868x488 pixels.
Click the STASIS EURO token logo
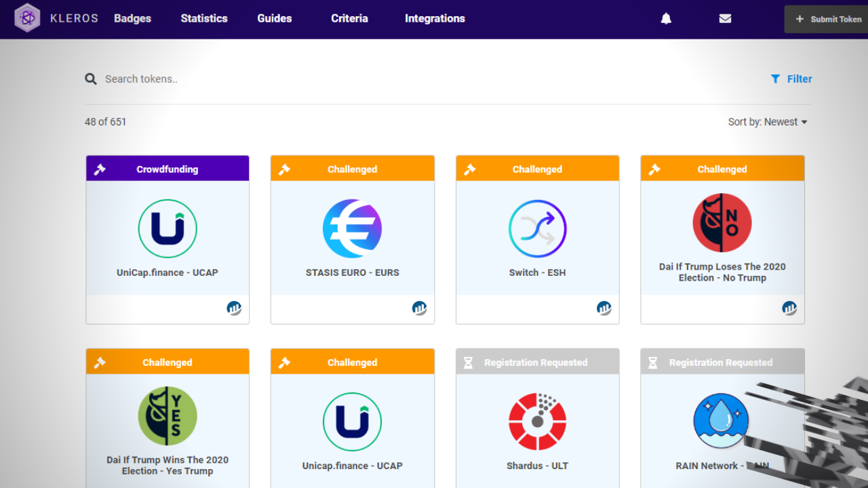pyautogui.click(x=353, y=228)
